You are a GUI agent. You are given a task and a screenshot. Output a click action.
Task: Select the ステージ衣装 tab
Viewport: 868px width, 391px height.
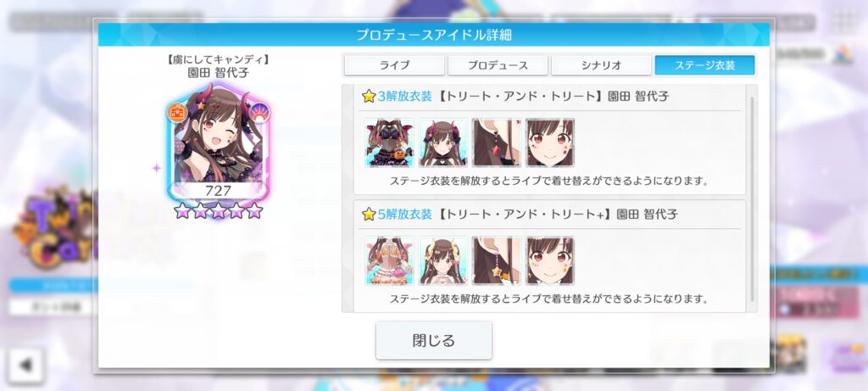704,64
